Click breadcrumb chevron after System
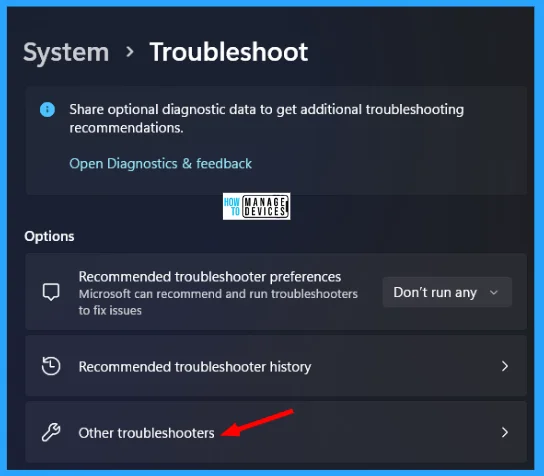Viewport: 544px width, 476px height. point(130,52)
